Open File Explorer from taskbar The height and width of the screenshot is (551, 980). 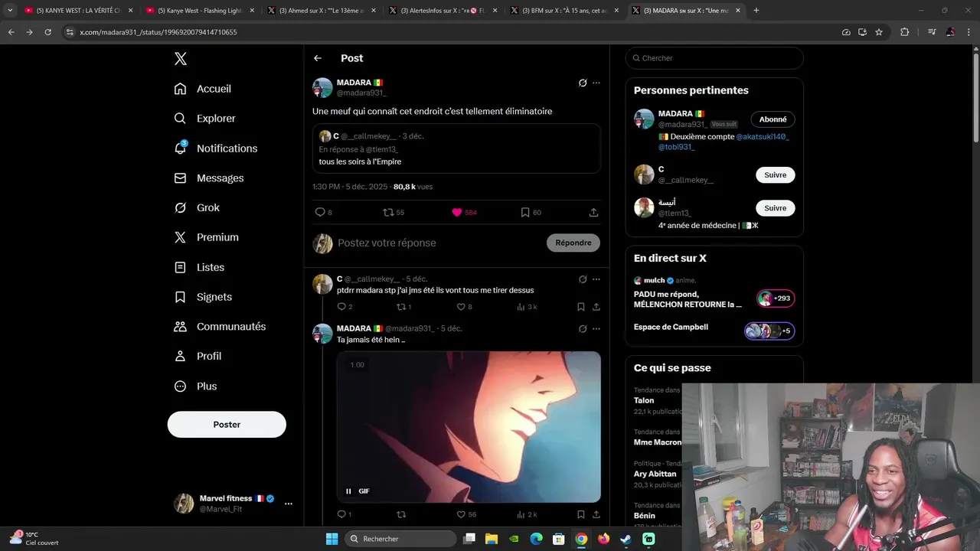click(492, 539)
